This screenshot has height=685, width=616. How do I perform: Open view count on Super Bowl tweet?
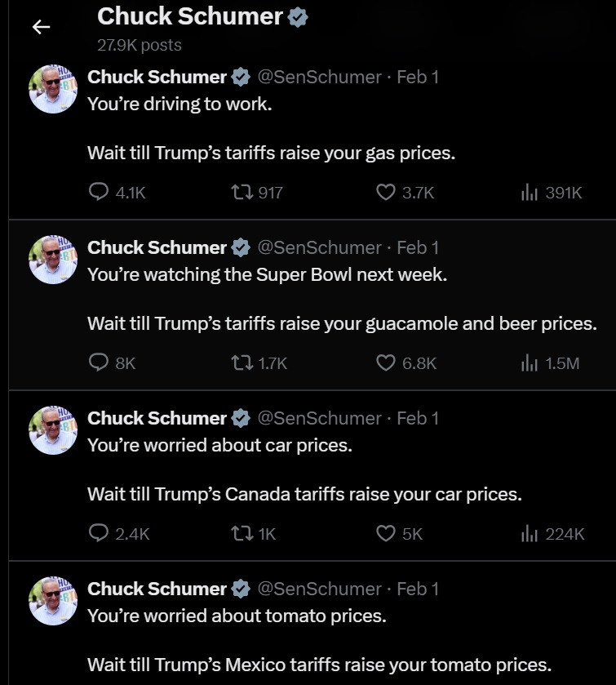(530, 363)
